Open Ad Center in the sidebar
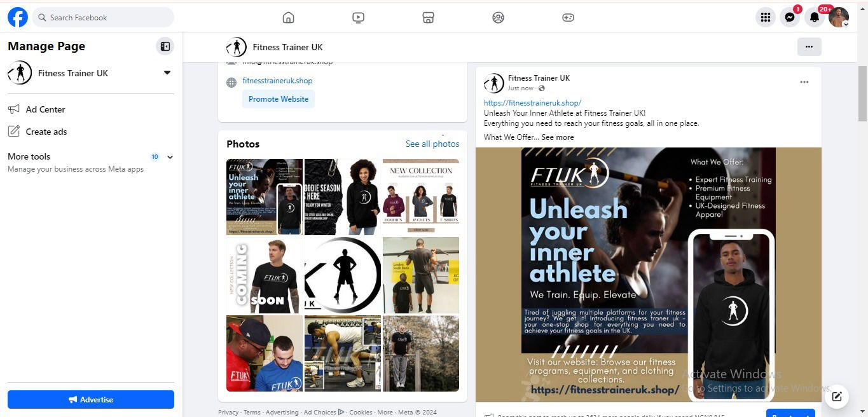The image size is (868, 417). click(45, 109)
